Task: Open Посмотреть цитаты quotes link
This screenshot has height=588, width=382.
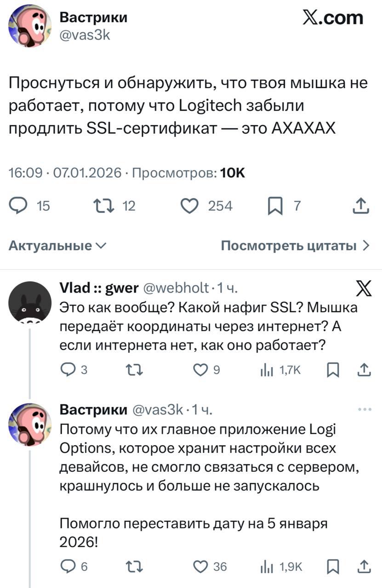Action: tap(295, 246)
